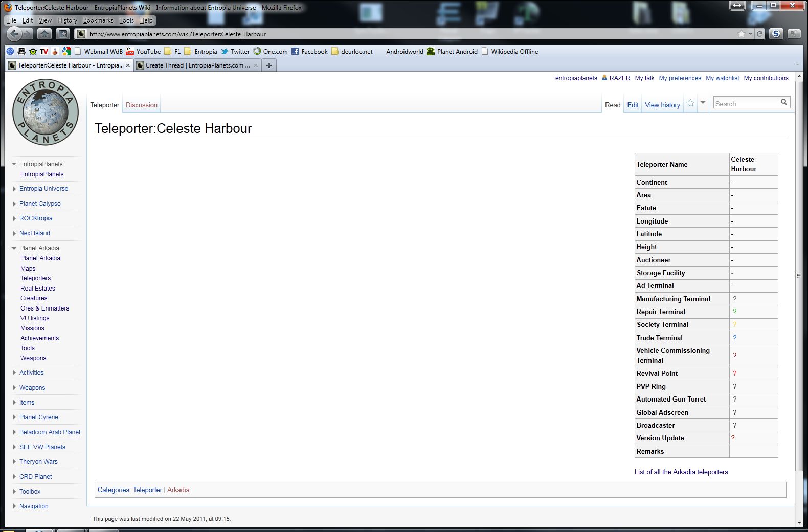Click the View history tab link

point(662,105)
